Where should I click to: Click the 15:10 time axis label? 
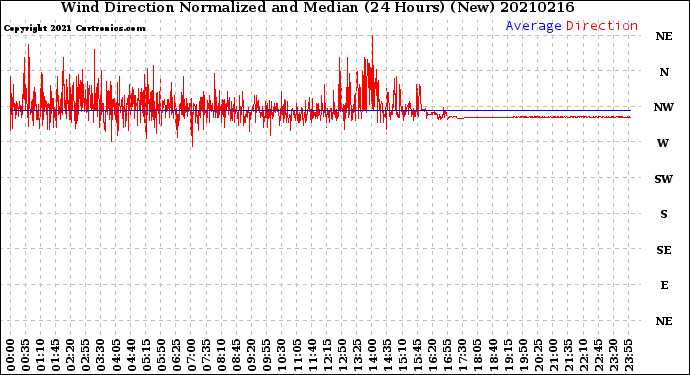tap(402, 355)
